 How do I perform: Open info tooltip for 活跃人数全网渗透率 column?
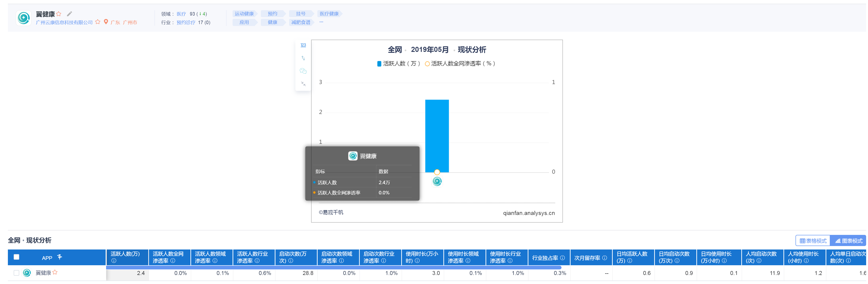[173, 261]
